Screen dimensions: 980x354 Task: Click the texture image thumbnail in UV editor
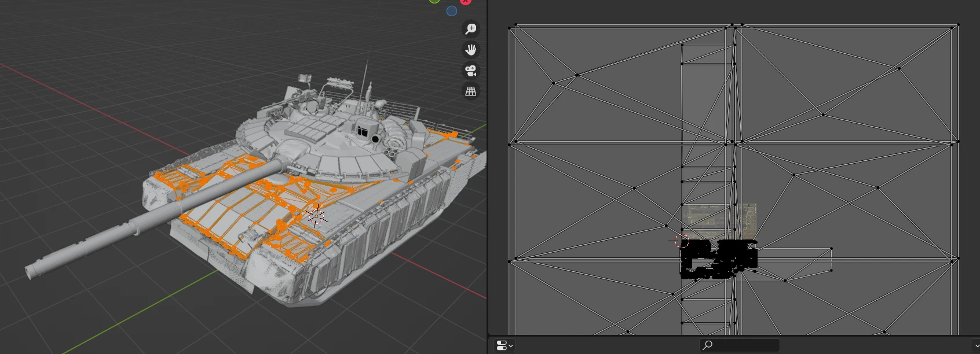719,222
